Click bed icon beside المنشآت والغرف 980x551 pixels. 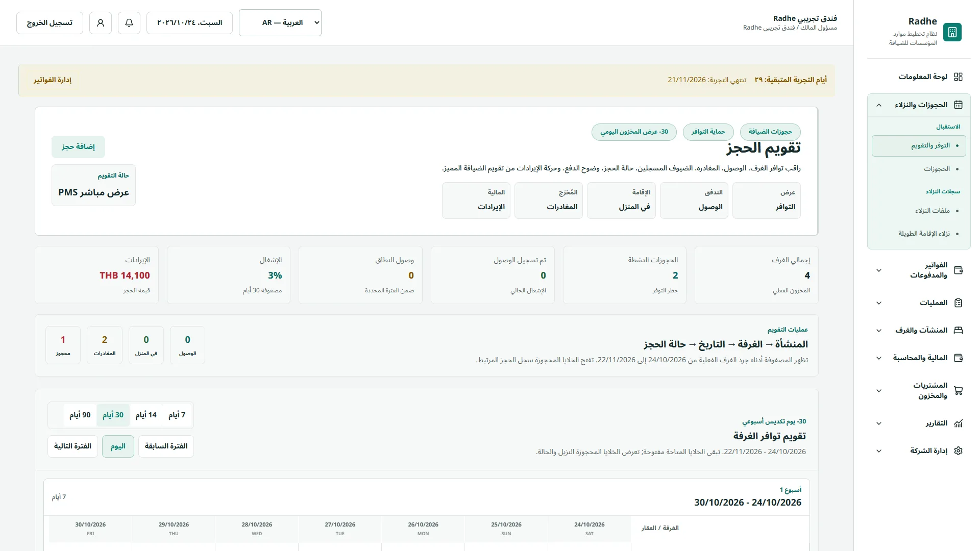coord(958,331)
